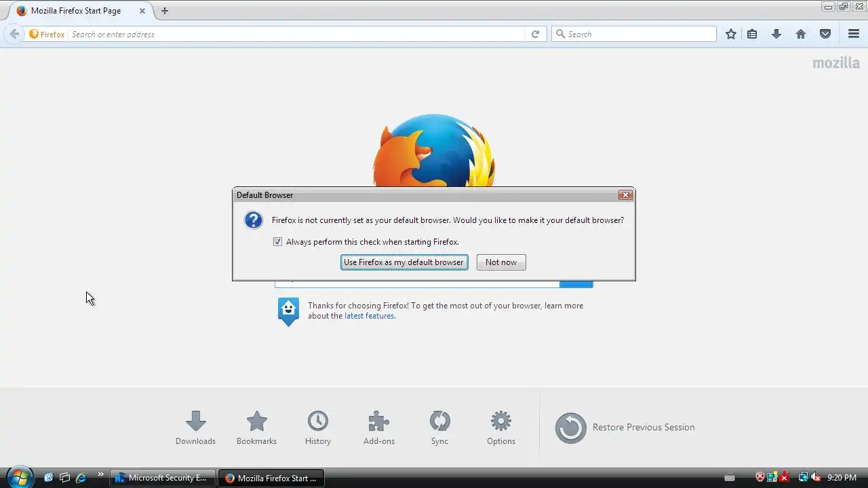Close the Default Browser dialog
This screenshot has width=868, height=488.
625,195
